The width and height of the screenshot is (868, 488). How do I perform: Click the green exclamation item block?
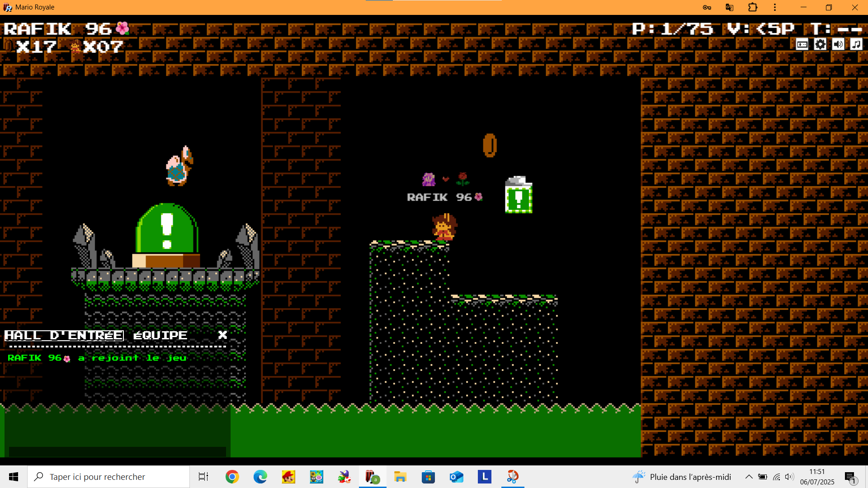pyautogui.click(x=519, y=195)
